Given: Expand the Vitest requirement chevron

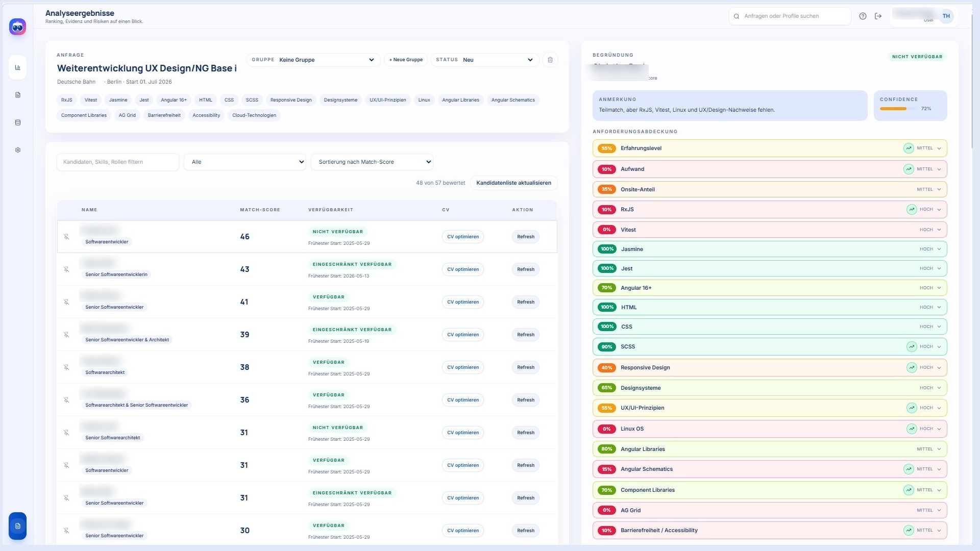Looking at the screenshot, I should (x=939, y=230).
